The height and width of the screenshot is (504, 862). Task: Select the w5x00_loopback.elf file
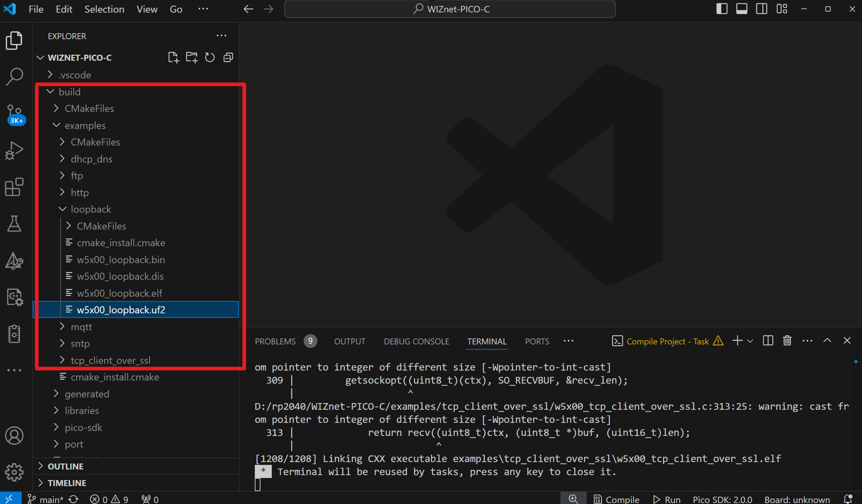click(120, 293)
